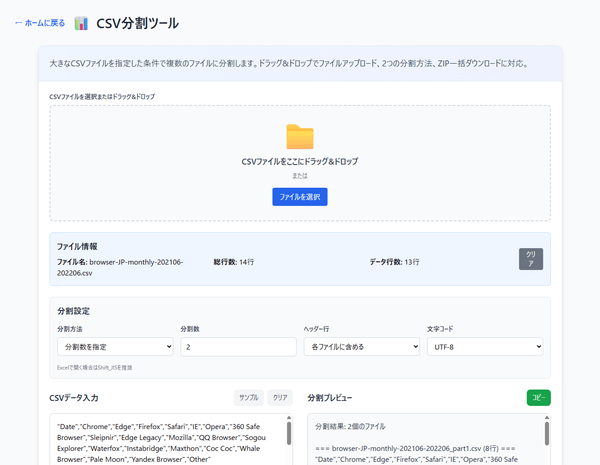Click the file name browser-JP-monthly csv text
600x465 pixels.
tap(100, 266)
